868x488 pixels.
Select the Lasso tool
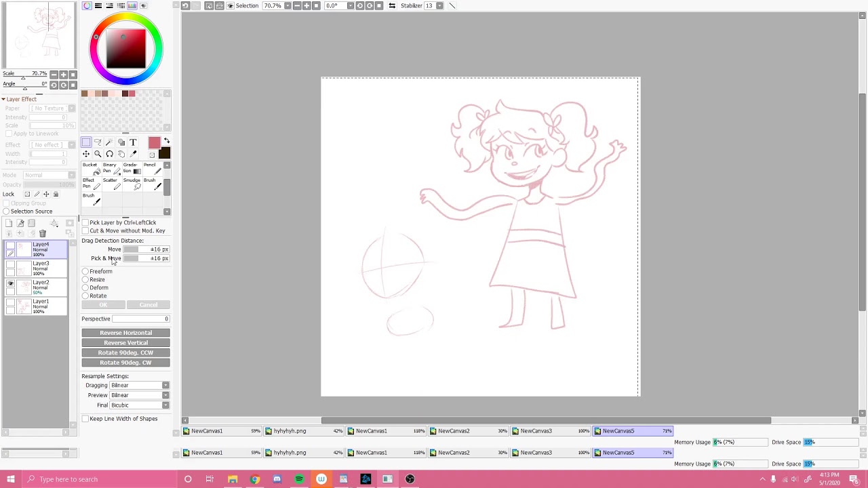click(98, 142)
